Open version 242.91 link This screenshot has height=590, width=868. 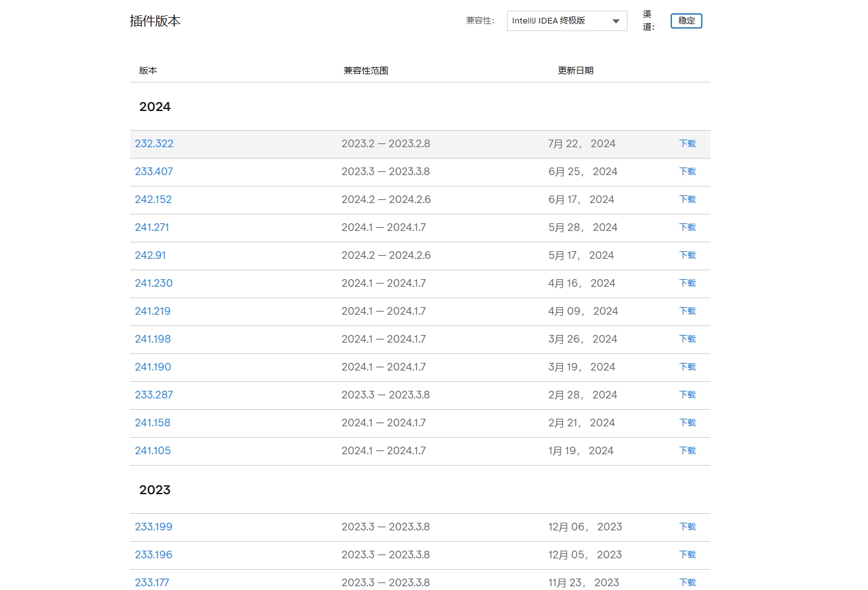(x=150, y=256)
